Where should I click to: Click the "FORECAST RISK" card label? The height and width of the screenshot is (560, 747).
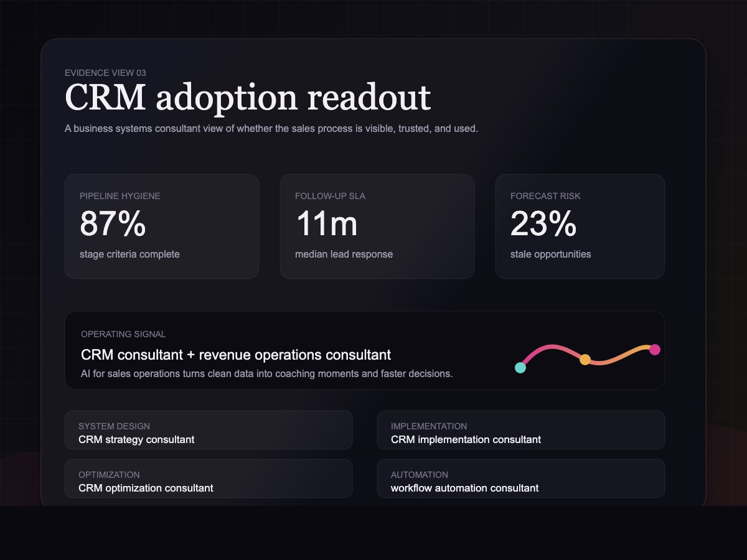pos(545,196)
